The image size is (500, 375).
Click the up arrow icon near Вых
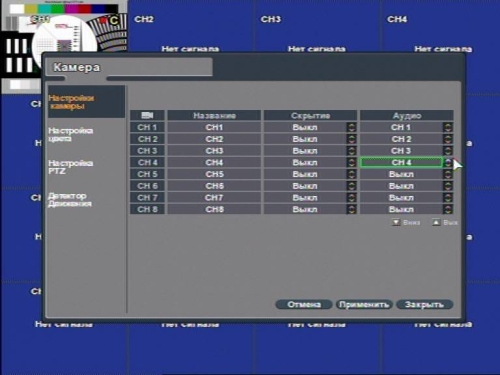click(436, 222)
